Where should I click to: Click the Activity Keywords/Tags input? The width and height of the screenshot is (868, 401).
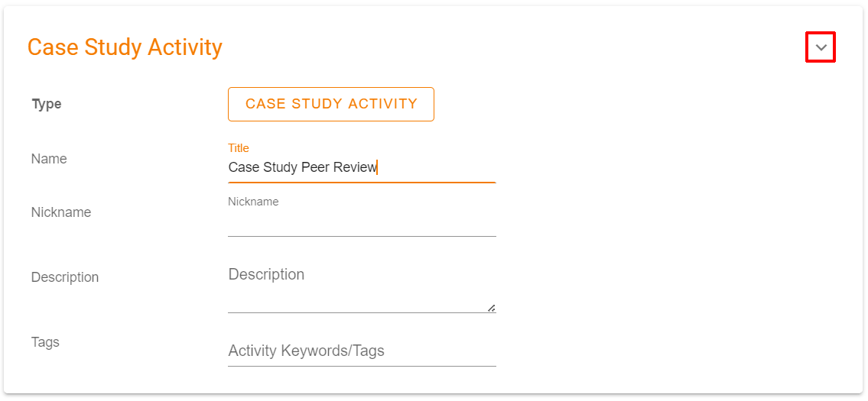[x=362, y=351]
